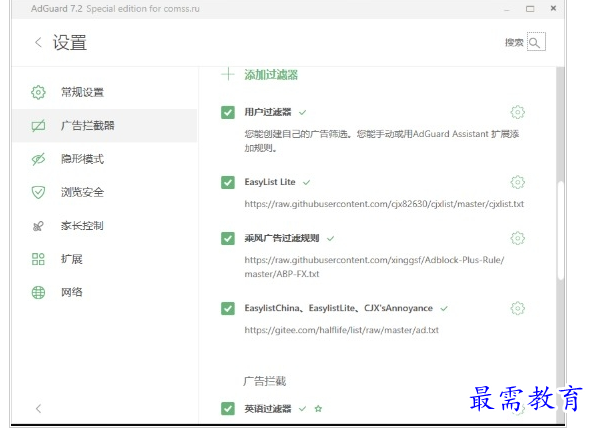Viewport: 591px width, 430px height.
Task: Click the 英语过滤器 filter title
Action: pyautogui.click(x=268, y=409)
